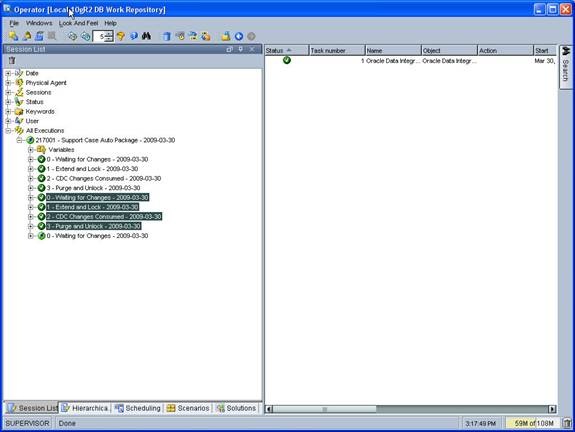Click the pin icon in Session List header

pyautogui.click(x=241, y=49)
